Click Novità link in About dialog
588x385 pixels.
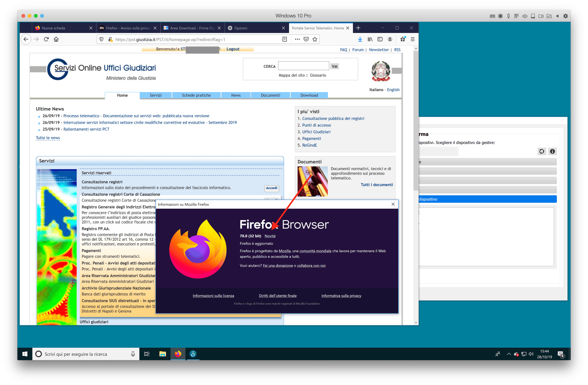270,236
